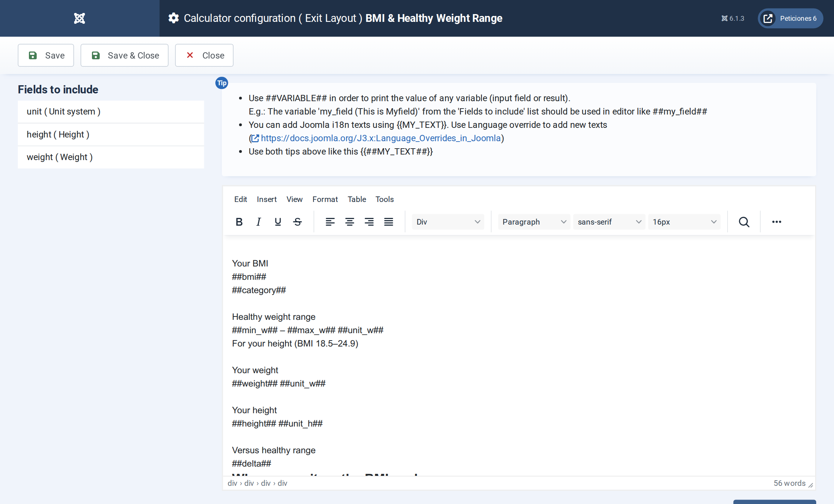Screen dimensions: 834x504
Task: Click the 56 words counter in status bar
Action: 790,483
